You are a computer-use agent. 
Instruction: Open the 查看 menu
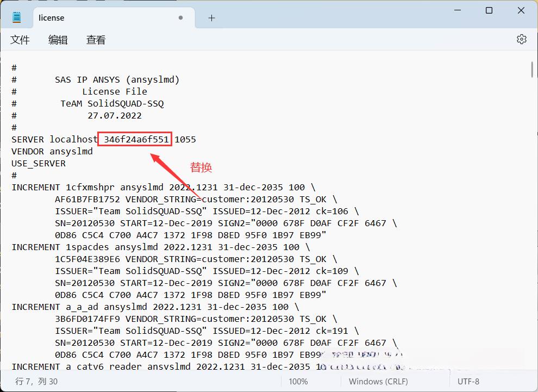96,40
